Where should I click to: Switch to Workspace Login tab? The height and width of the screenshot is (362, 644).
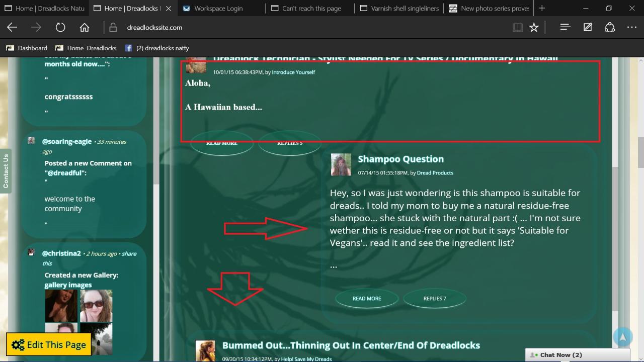(x=218, y=8)
